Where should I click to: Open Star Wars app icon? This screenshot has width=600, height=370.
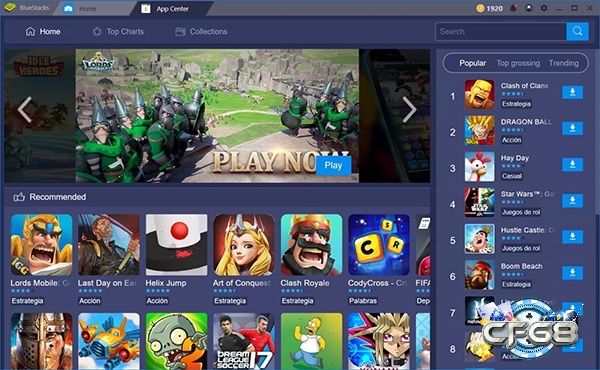click(479, 203)
